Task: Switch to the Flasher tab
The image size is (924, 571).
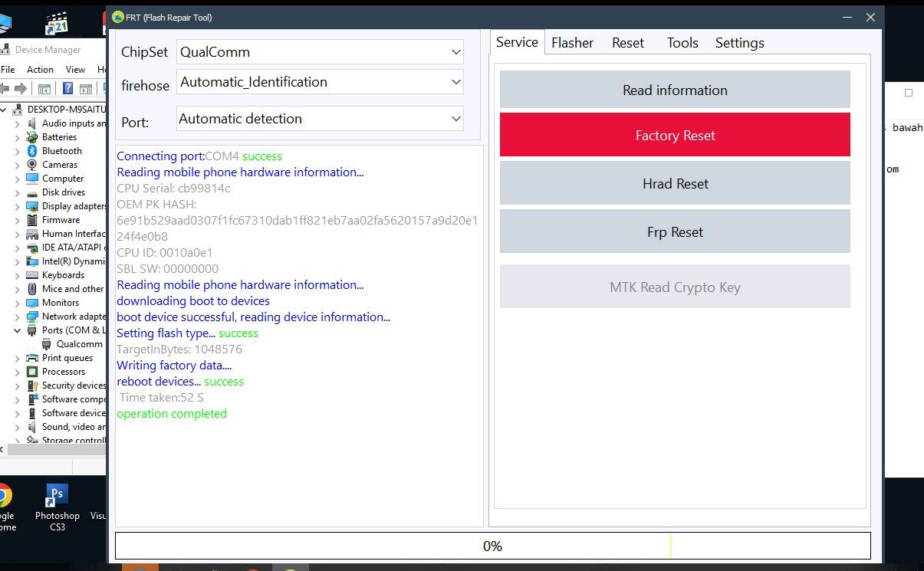Action: pos(572,43)
